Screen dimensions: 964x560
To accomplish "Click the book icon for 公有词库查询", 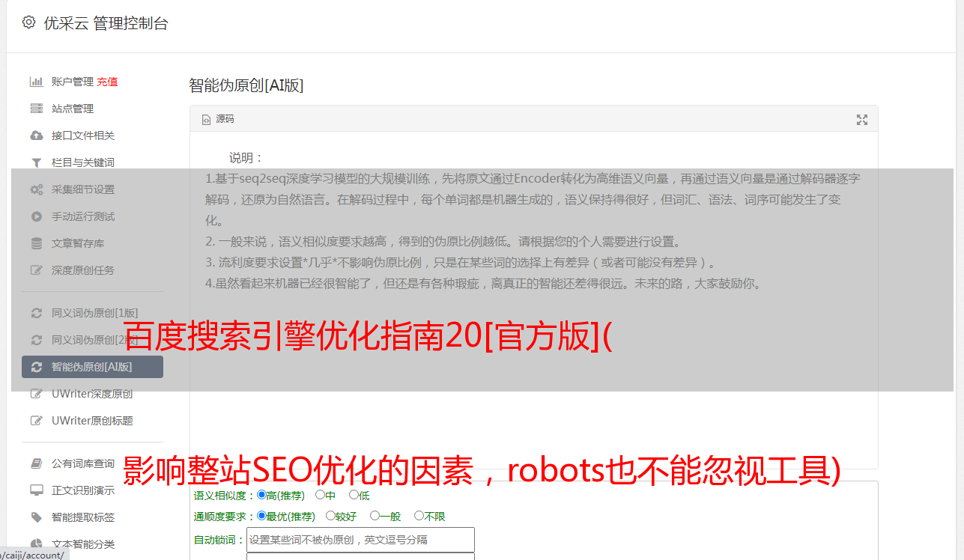I will click(x=36, y=463).
